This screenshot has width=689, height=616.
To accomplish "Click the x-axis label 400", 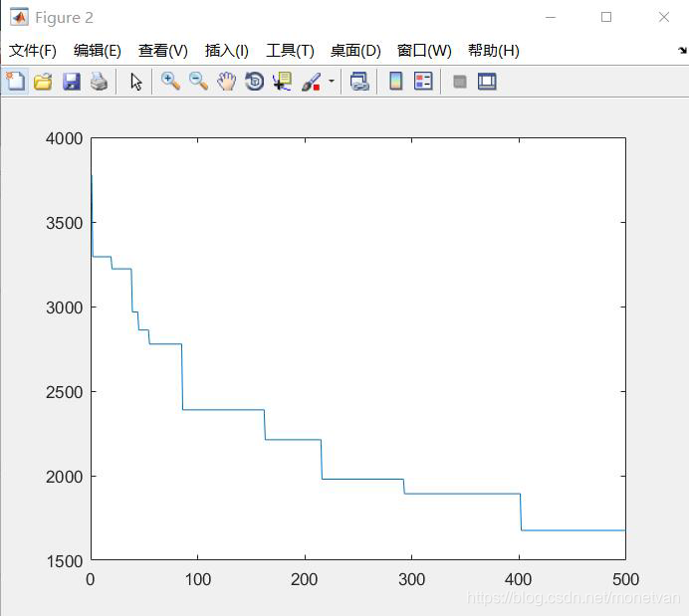I will [519, 579].
